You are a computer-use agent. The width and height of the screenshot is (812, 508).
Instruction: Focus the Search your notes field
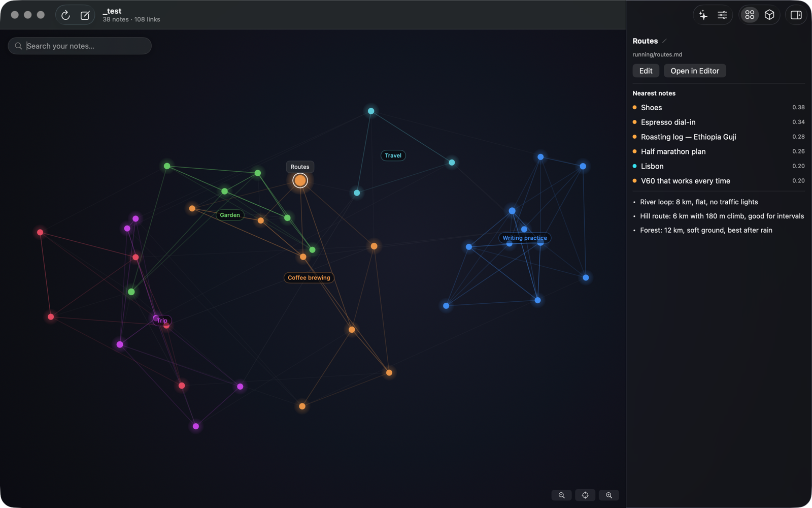tap(80, 46)
